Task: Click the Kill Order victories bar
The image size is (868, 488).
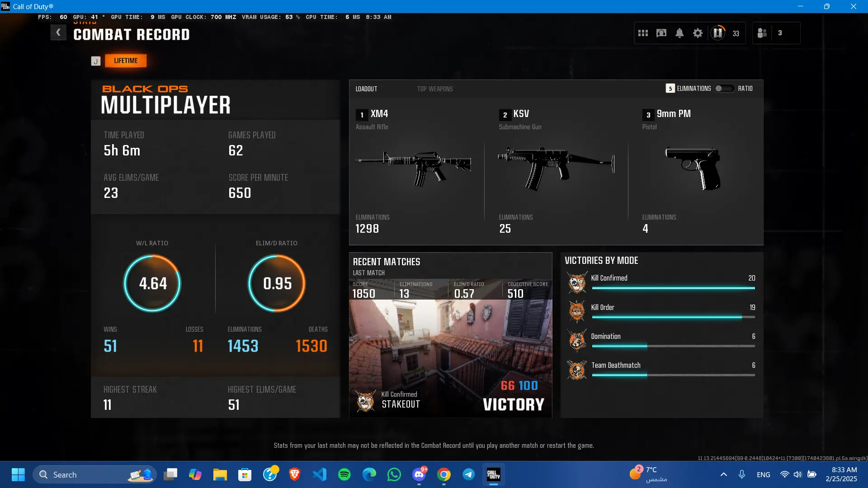Action: [673, 317]
